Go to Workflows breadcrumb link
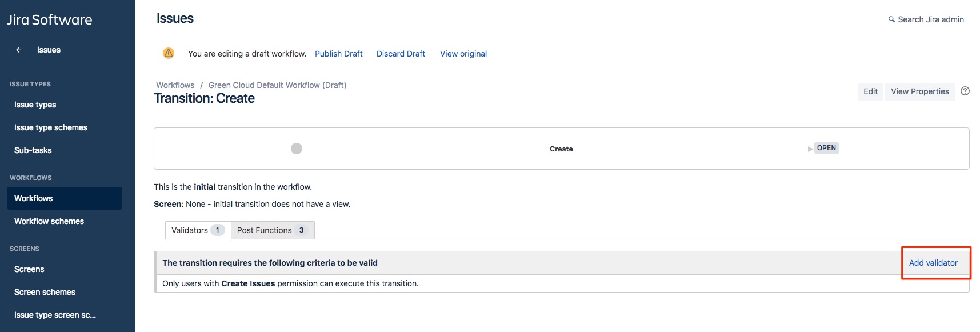 [175, 85]
